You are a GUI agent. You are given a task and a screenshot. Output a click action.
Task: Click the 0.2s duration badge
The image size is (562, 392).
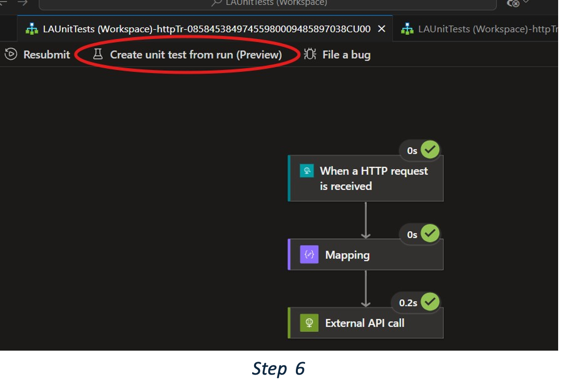[408, 303]
